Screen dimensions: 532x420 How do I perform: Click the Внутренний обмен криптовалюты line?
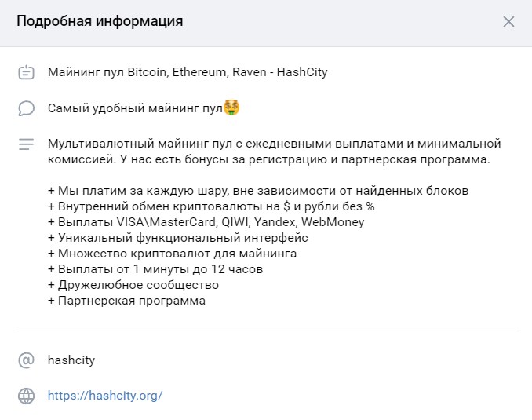click(x=211, y=206)
